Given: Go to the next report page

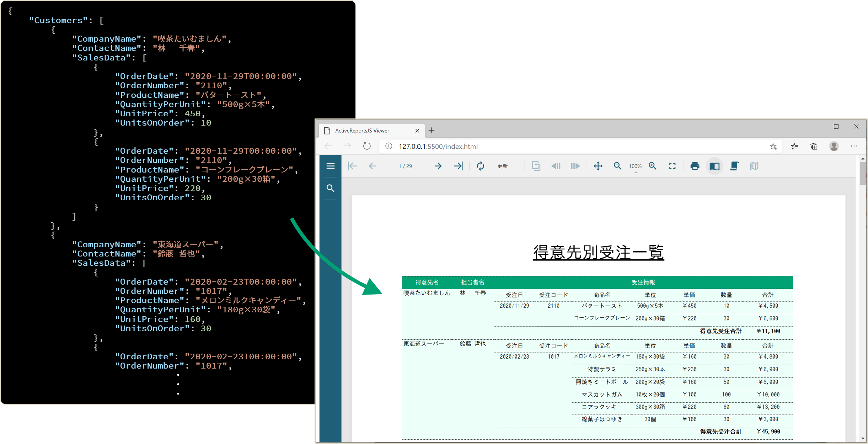Looking at the screenshot, I should click(438, 166).
